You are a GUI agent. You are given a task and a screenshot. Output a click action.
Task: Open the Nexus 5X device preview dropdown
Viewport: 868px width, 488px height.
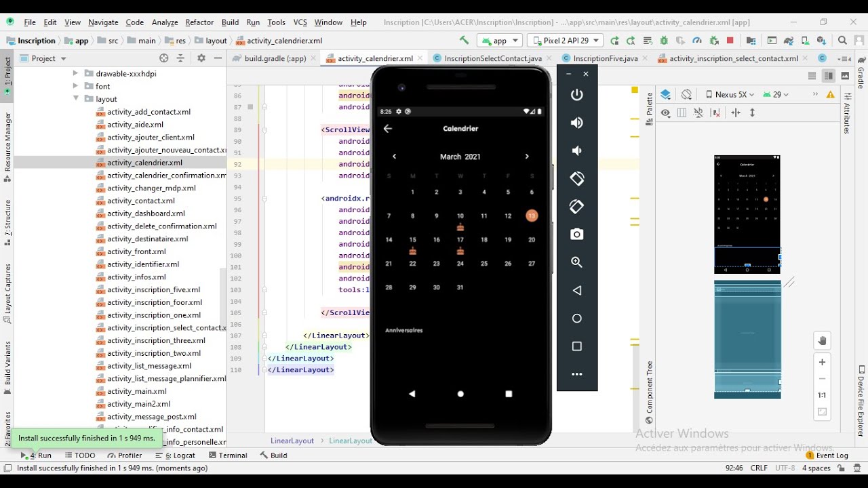click(730, 95)
